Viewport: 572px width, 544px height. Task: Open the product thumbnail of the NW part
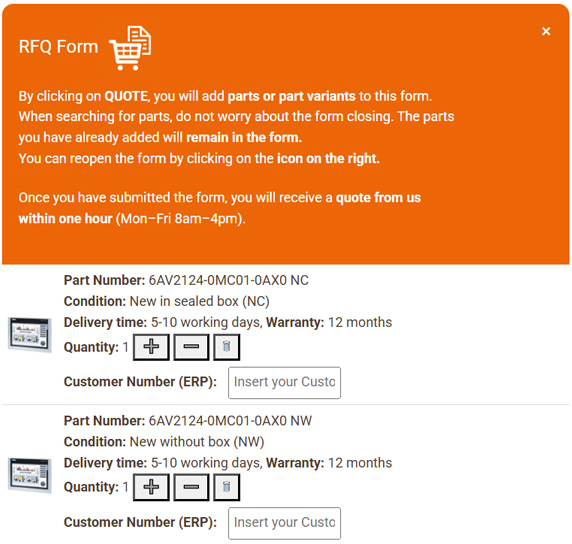30,475
